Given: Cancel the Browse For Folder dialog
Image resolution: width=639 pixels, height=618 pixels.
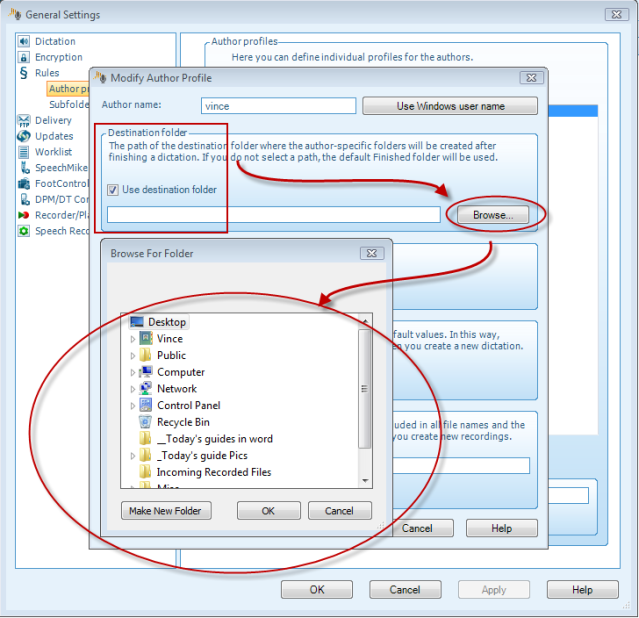Looking at the screenshot, I should pyautogui.click(x=339, y=511).
